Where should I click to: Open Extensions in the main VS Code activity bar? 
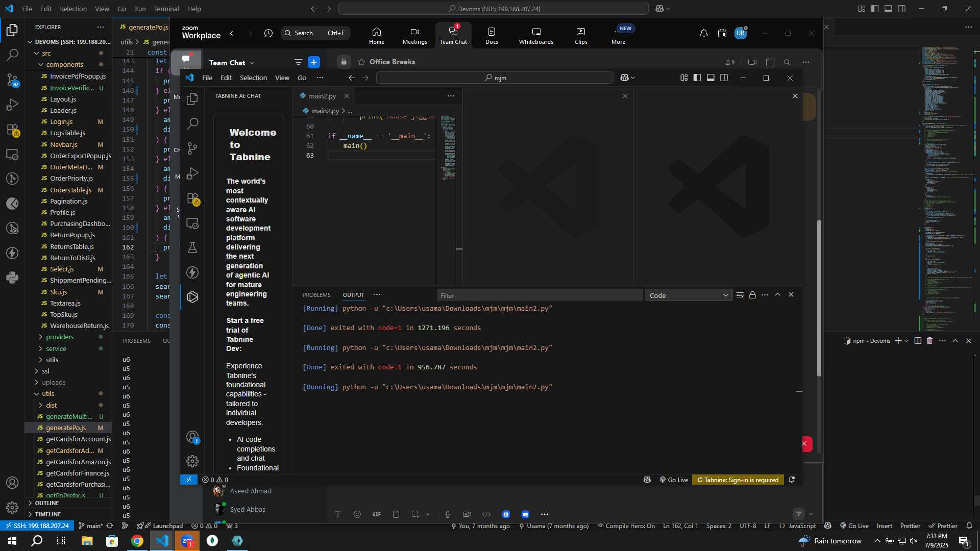[12, 130]
